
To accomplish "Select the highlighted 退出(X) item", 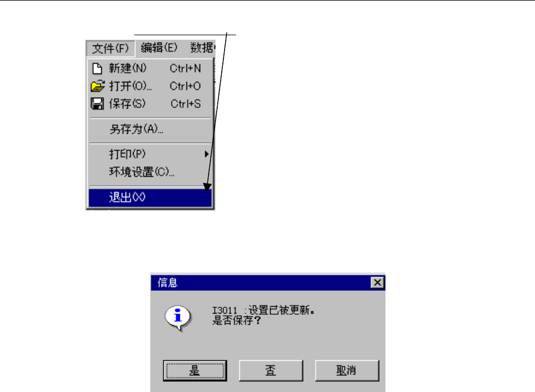I will tap(150, 197).
